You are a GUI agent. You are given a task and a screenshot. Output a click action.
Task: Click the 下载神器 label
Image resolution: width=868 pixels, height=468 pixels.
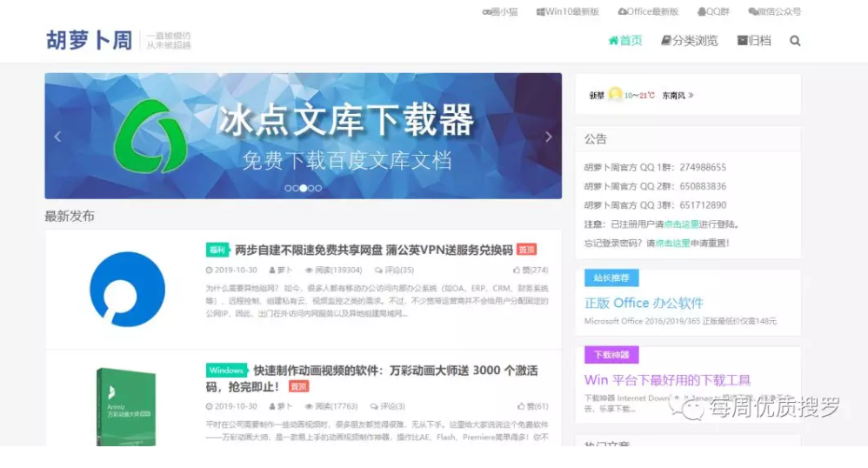point(611,355)
